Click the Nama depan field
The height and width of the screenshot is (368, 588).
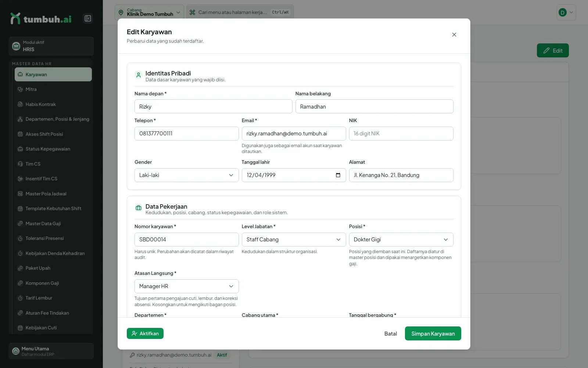click(x=214, y=106)
